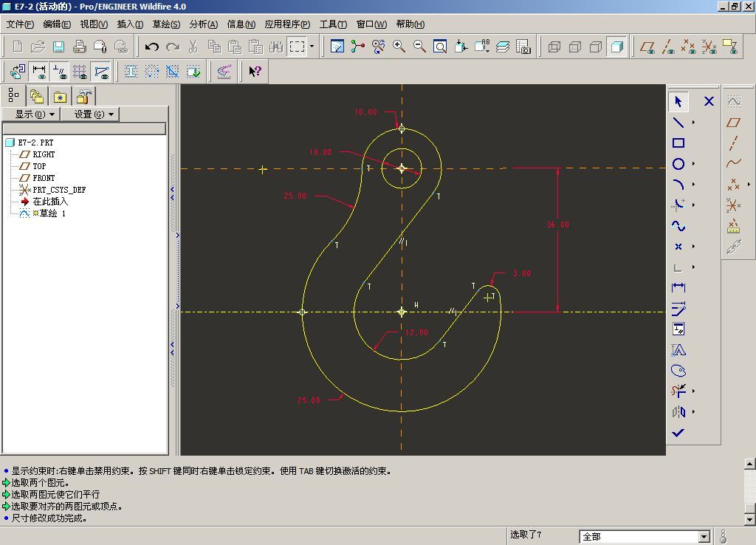Open the 草绘(S) menu
Screen dimensions: 756x545
[x=166, y=24]
